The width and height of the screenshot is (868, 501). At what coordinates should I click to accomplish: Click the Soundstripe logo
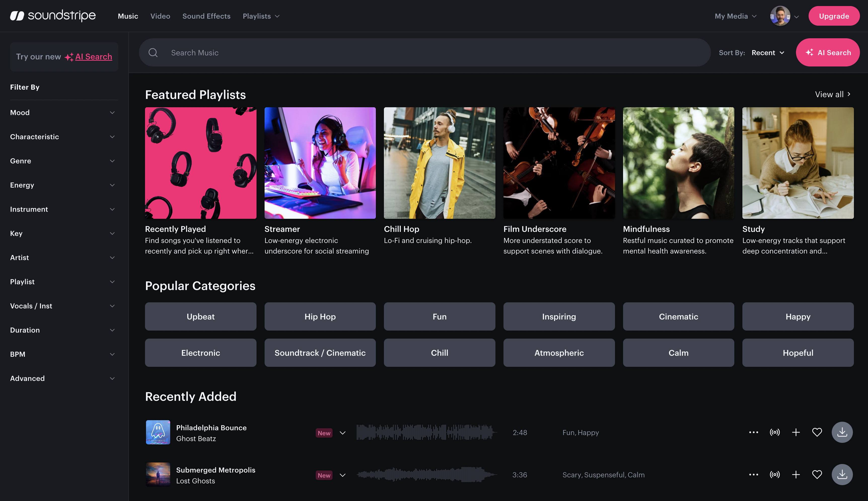53,16
